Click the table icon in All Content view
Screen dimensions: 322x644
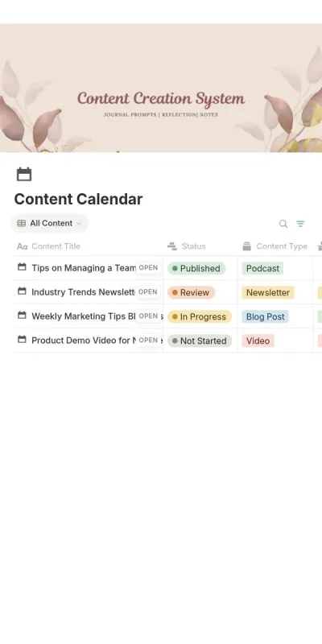tap(22, 224)
